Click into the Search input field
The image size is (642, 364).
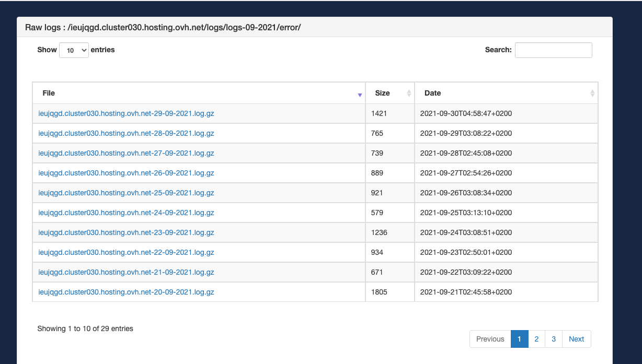point(553,50)
